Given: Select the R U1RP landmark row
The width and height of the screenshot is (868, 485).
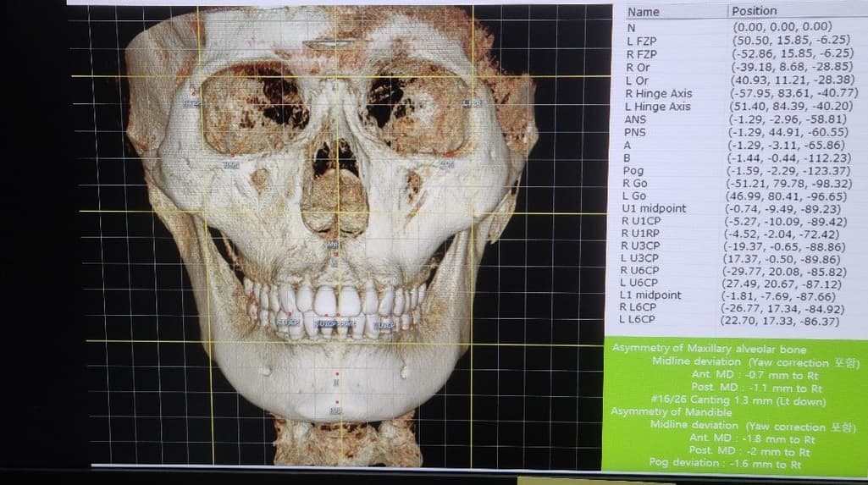Looking at the screenshot, I should click(645, 234).
